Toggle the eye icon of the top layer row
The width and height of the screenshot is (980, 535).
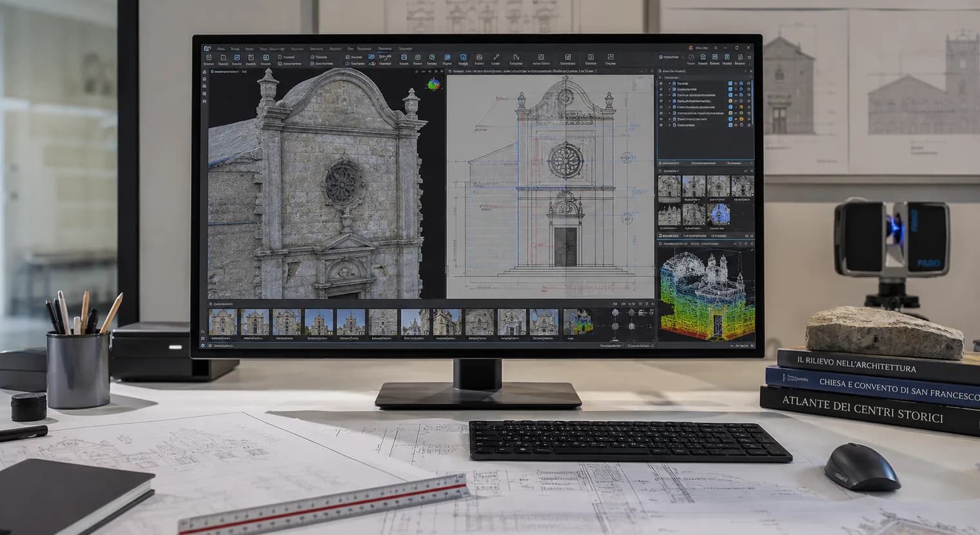pyautogui.click(x=661, y=84)
